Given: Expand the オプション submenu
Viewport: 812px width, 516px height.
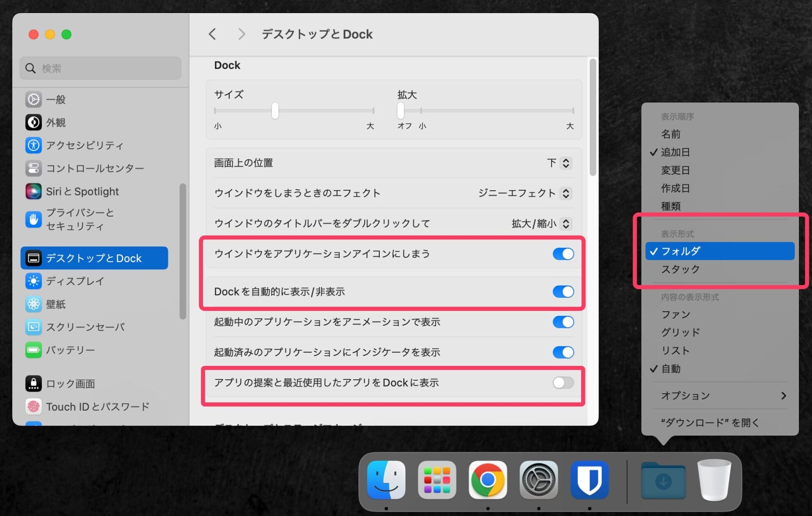Looking at the screenshot, I should click(x=685, y=395).
